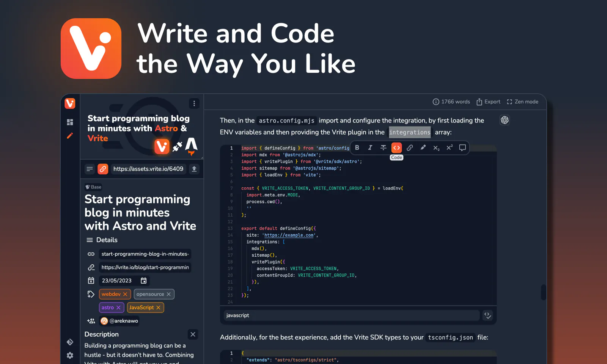Viewport: 607px width, 364px height.
Task: Open the three-dot menu on cover card
Action: point(194,104)
